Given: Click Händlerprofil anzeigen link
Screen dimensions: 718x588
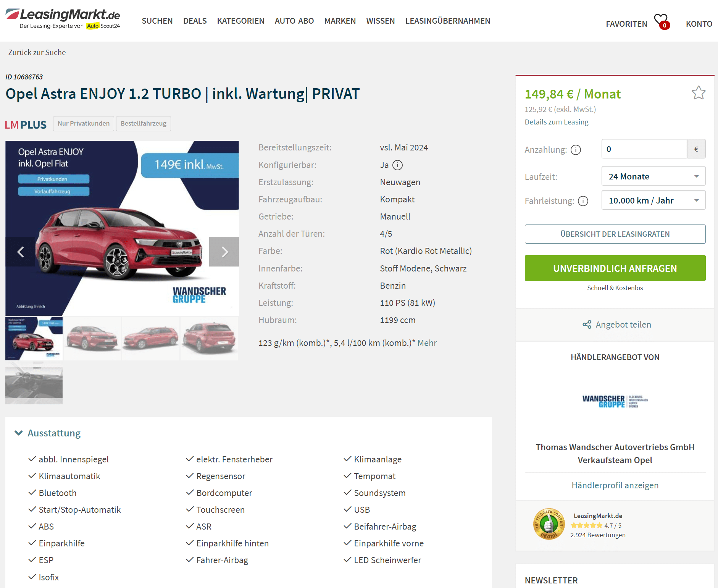Looking at the screenshot, I should pyautogui.click(x=615, y=485).
